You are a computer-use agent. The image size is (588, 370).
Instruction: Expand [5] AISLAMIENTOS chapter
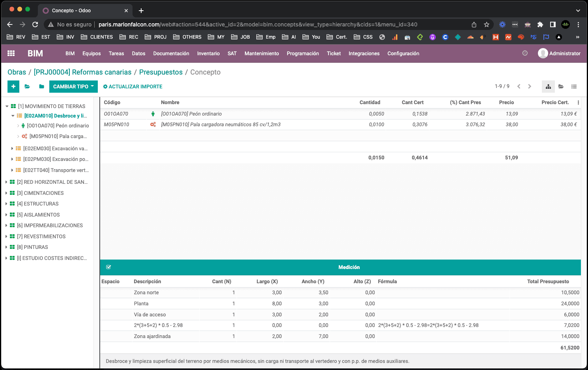(x=6, y=215)
